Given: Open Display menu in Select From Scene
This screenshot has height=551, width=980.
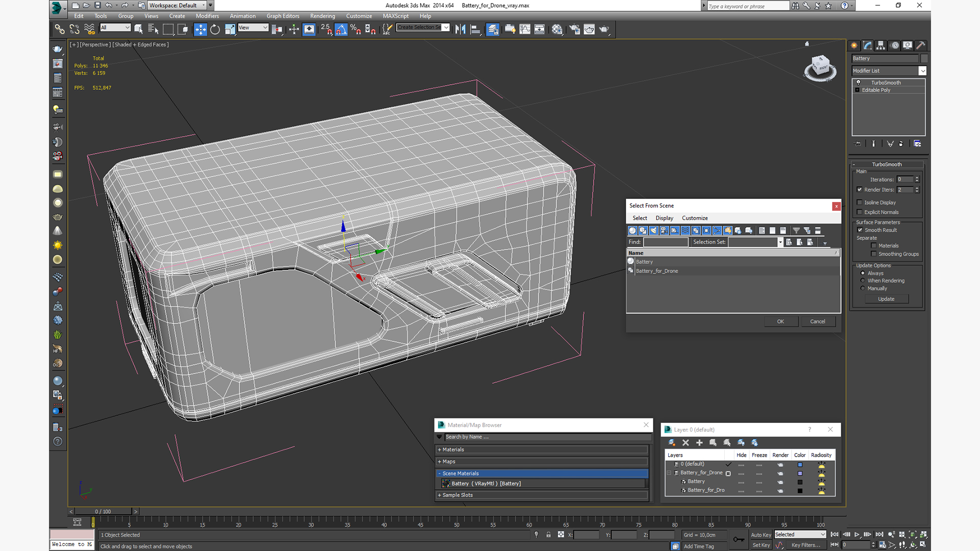Looking at the screenshot, I should pos(664,218).
